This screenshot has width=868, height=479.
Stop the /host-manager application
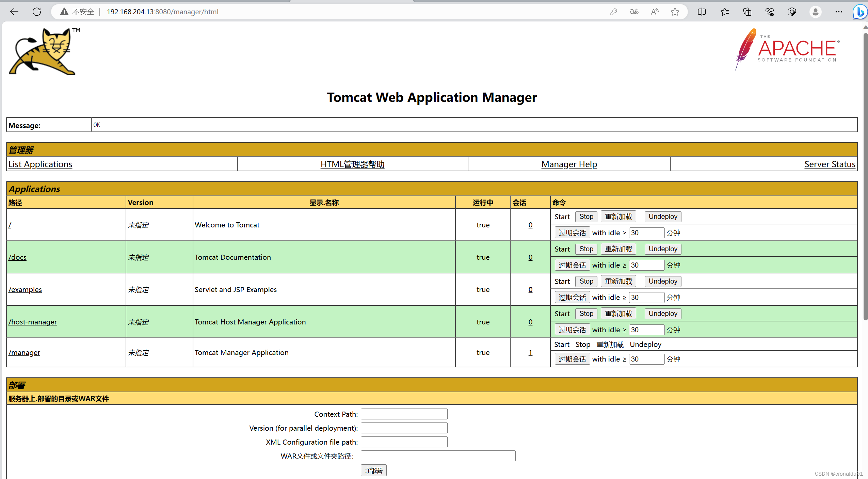point(586,314)
